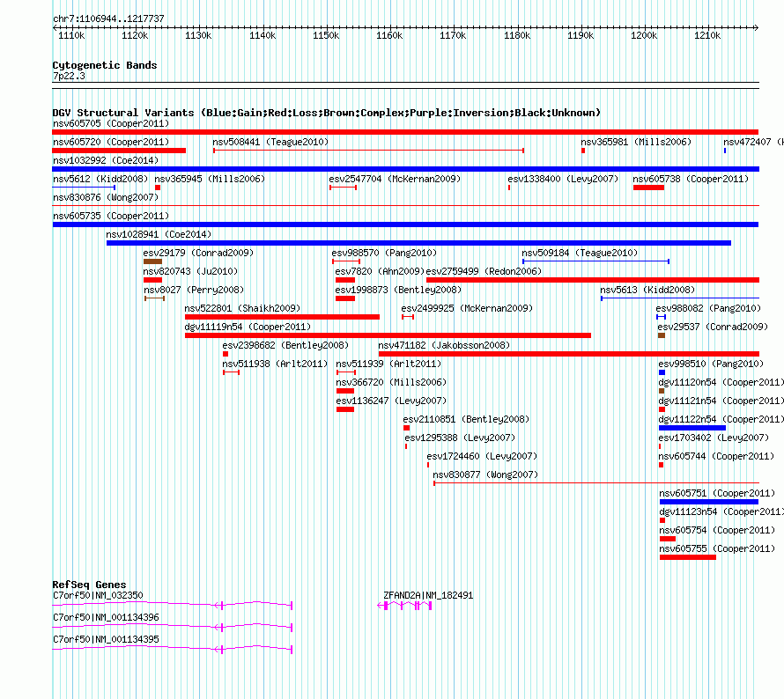
Task: Click esv7820 (Ahn2009) label
Action: click(x=380, y=271)
